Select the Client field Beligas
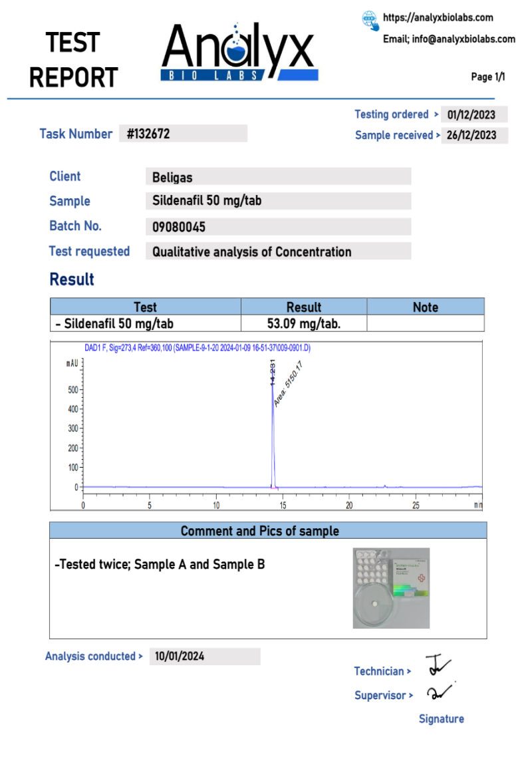The image size is (532, 765). (277, 177)
